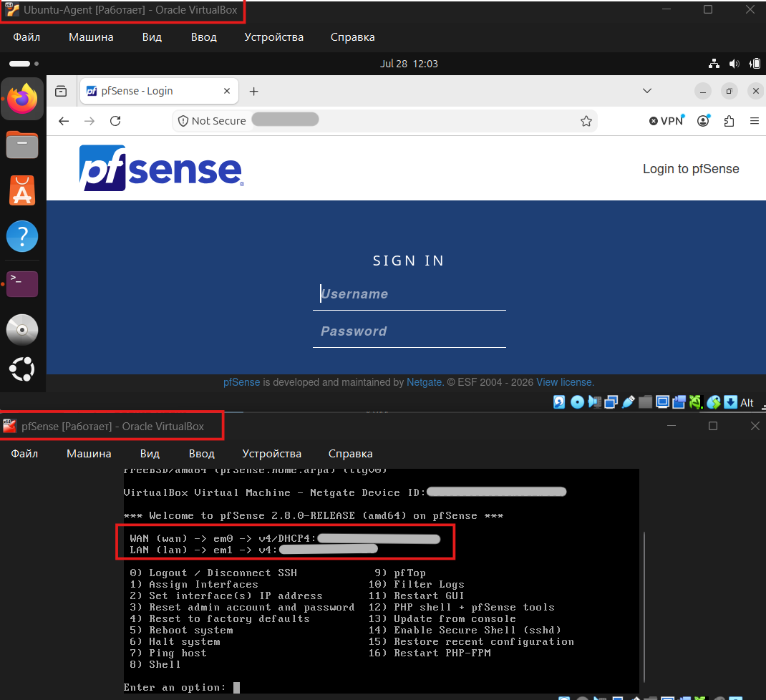Screen dimensions: 766x700
Task: Click the pfSense footer link
Action: [242, 382]
